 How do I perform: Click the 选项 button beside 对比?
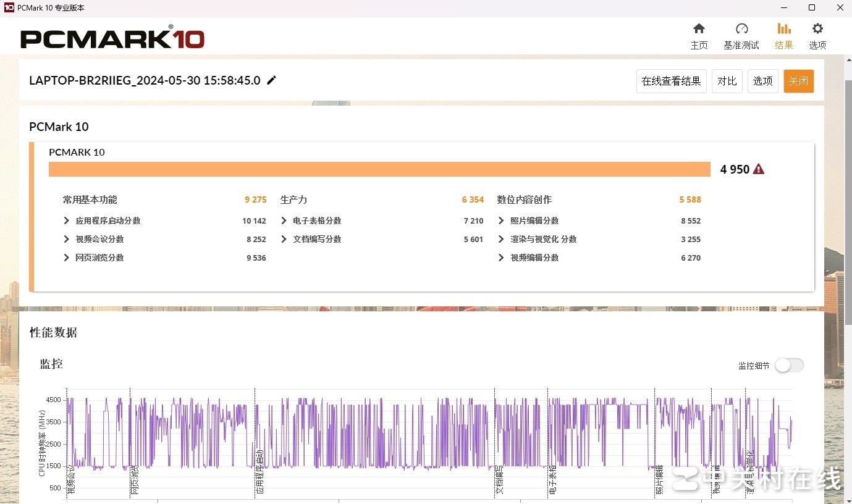point(762,82)
